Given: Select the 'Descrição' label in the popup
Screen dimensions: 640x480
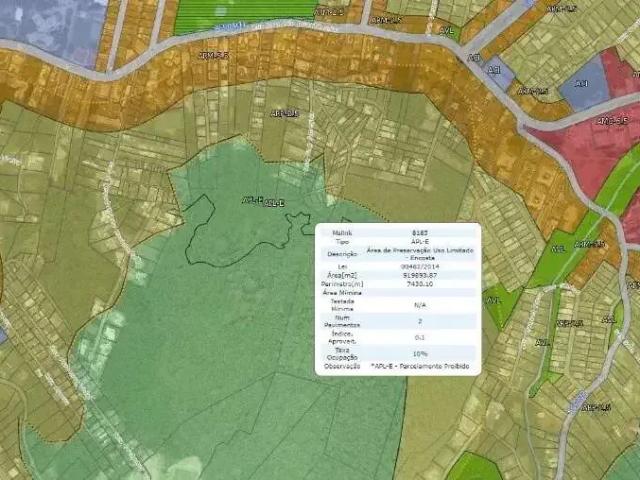Looking at the screenshot, I should click(342, 254).
